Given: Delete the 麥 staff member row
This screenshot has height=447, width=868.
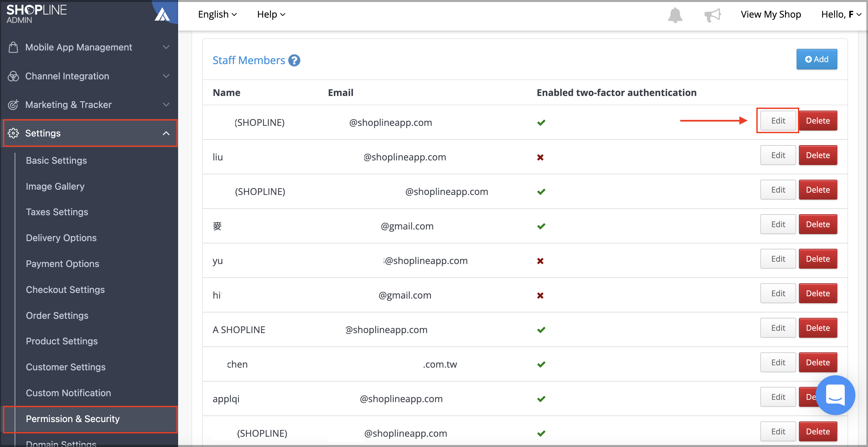Looking at the screenshot, I should pos(818,224).
